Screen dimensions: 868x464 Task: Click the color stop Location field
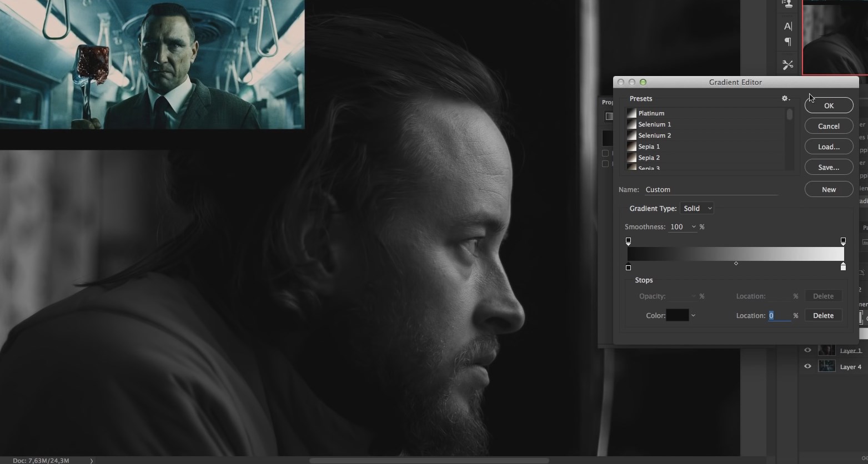tap(779, 315)
